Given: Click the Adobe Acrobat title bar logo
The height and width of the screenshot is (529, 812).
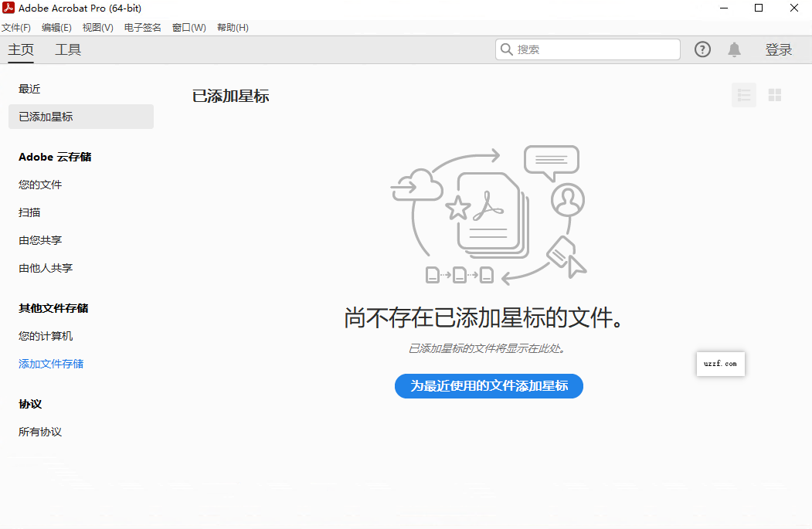Looking at the screenshot, I should [x=8, y=8].
